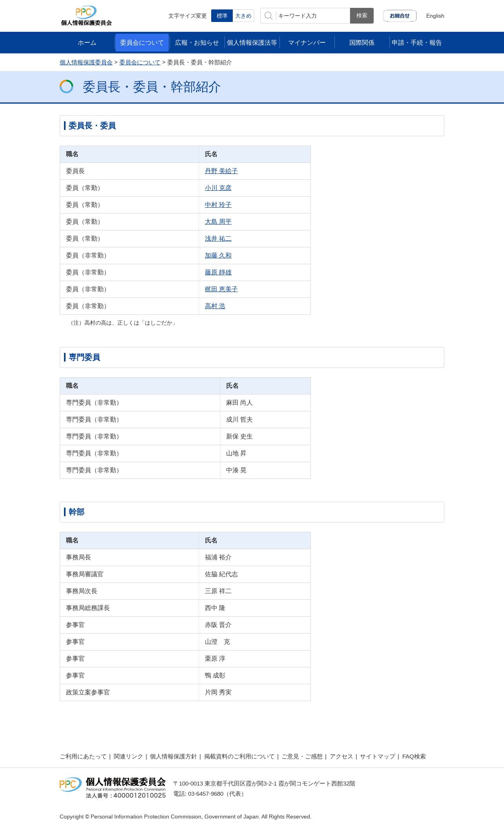Image resolution: width=504 pixels, height=833 pixels.
Task: Open the 委員会について menu item
Action: 142,42
